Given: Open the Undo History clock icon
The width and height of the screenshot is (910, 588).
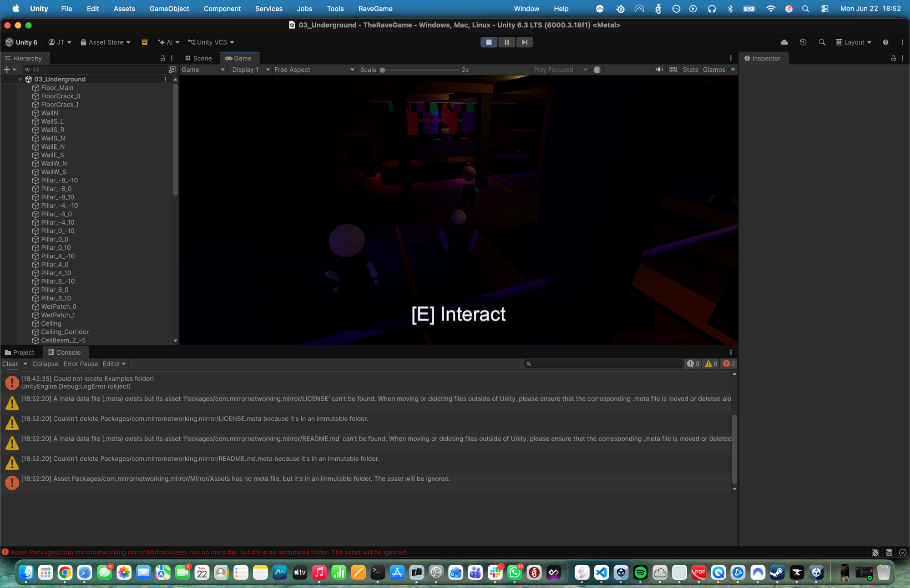Looking at the screenshot, I should [x=803, y=42].
